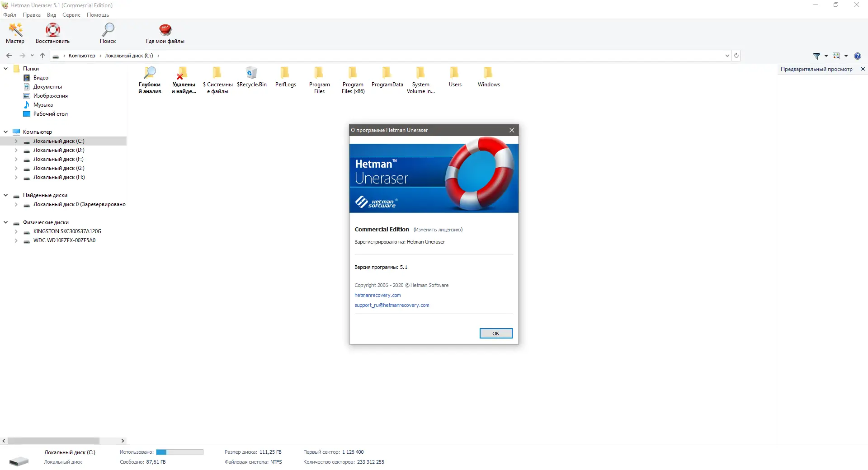Click the Восстановить recovery lifebuoy icon
868x470 pixels.
[x=52, y=30]
